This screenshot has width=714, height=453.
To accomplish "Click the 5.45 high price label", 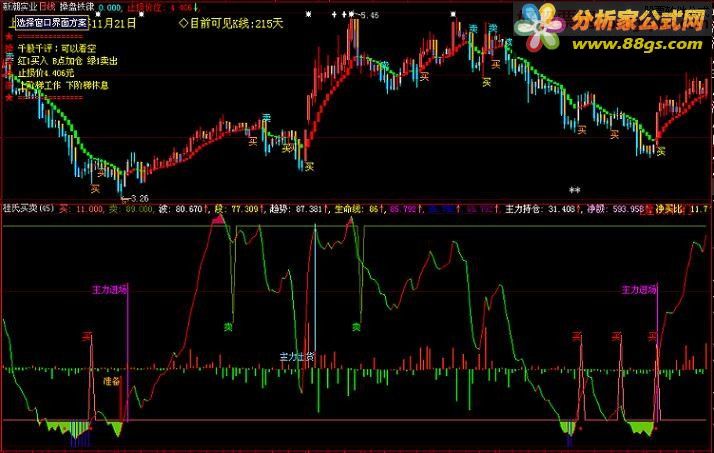I will (369, 15).
